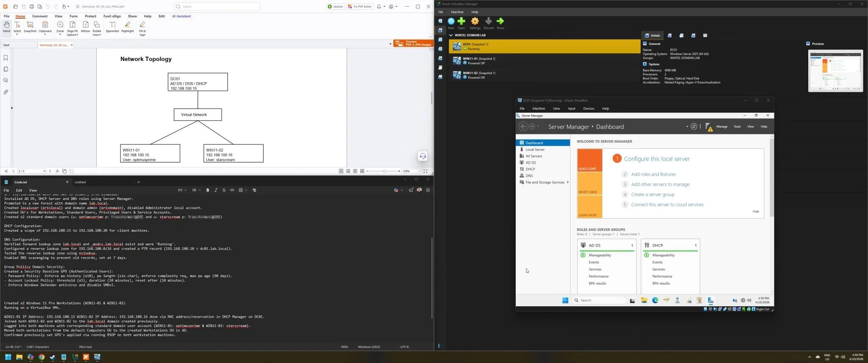Click the zoom out minus beside Foxit slider

pos(367,171)
